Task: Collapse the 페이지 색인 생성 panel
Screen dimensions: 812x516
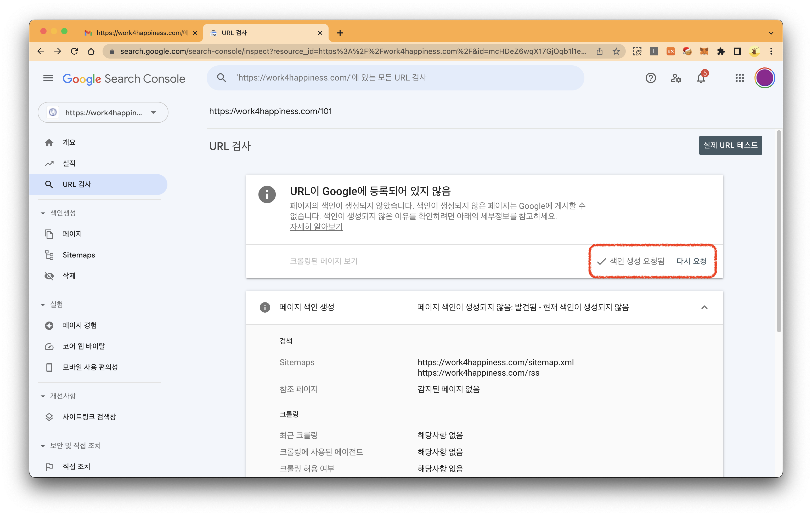Action: (704, 307)
